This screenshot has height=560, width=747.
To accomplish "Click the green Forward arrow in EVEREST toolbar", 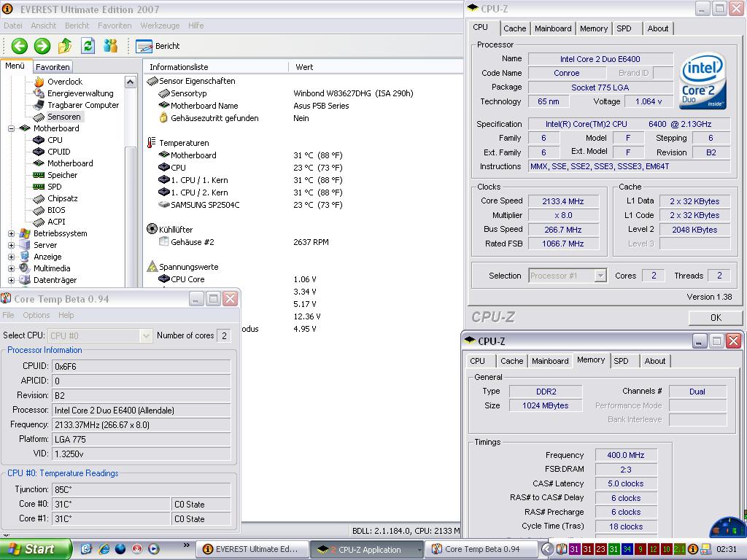I will (x=42, y=46).
